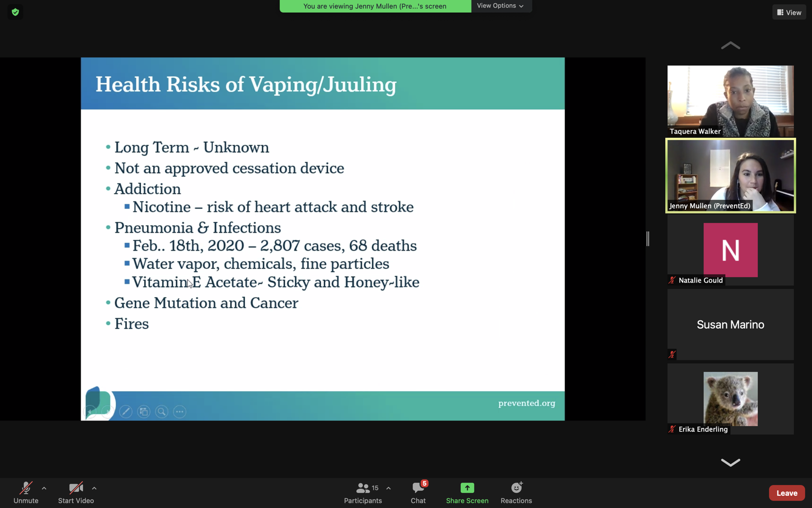Viewport: 812px width, 508px height.
Task: Start Video camera toggle
Action: [x=76, y=492]
